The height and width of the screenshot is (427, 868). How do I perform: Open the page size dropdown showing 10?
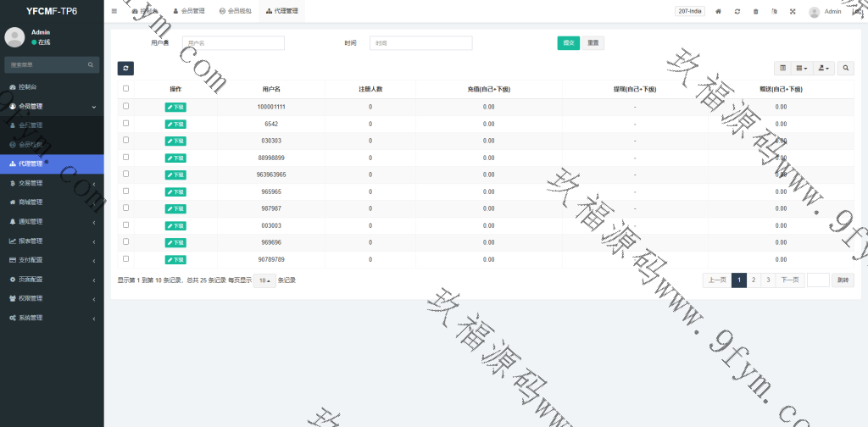click(x=264, y=280)
